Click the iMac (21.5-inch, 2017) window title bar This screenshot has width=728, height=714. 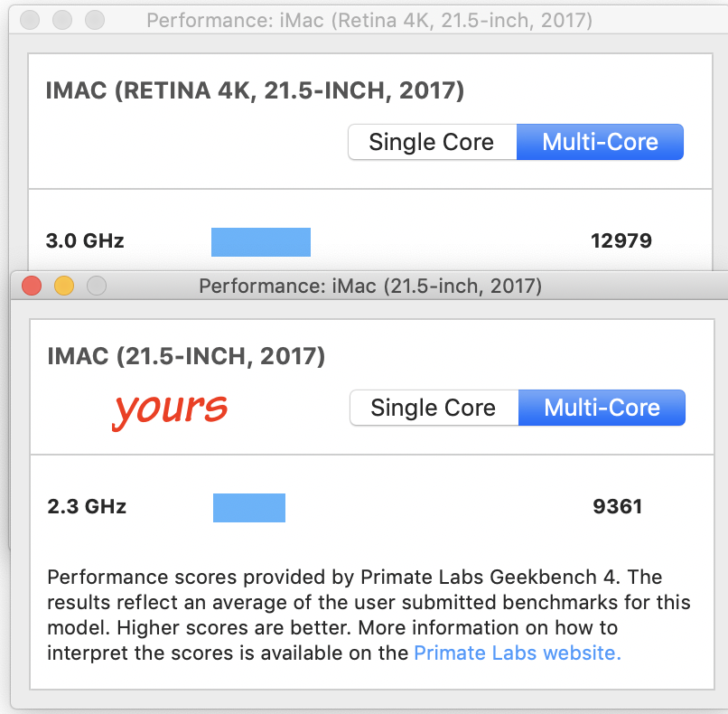pos(369,287)
